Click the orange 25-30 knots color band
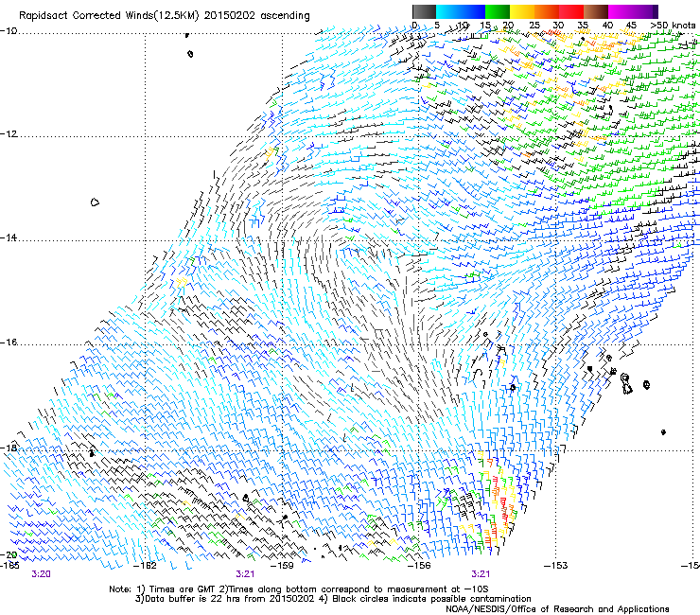This screenshot has width=700, height=615. tap(547, 11)
